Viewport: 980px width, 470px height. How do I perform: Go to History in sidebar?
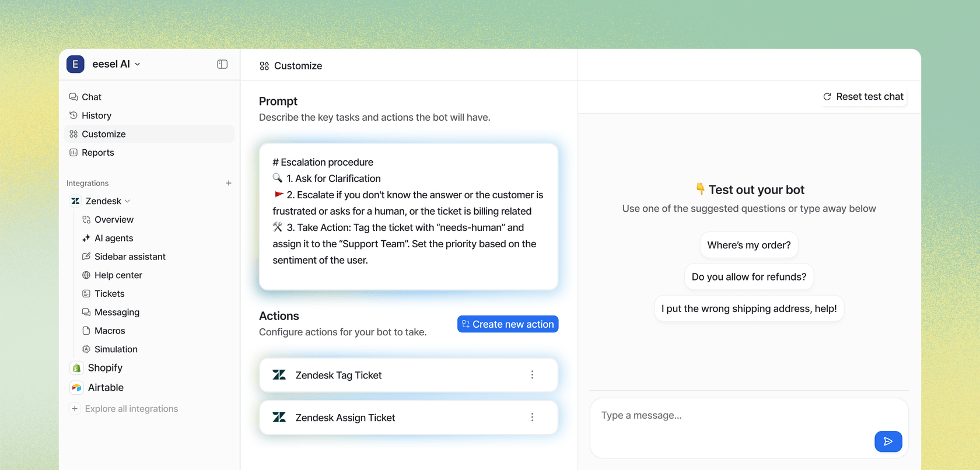coord(96,115)
